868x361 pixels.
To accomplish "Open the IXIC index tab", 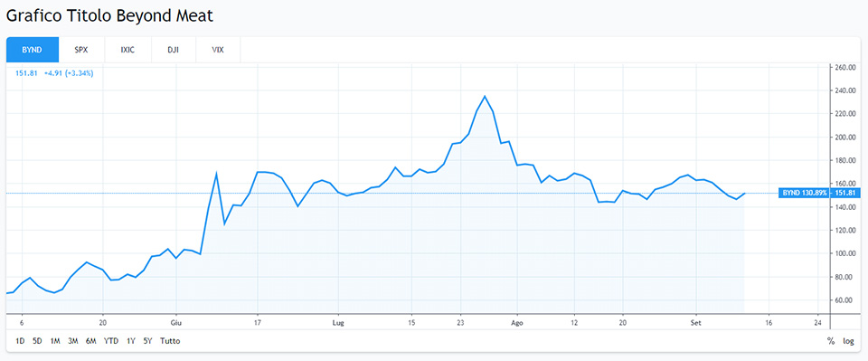I will [127, 49].
